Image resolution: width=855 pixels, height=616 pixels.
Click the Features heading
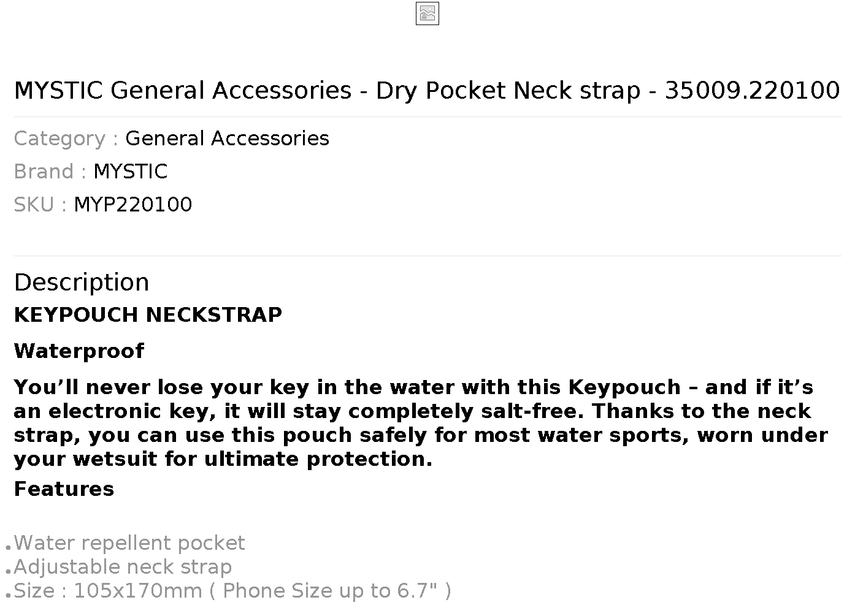pyautogui.click(x=64, y=489)
